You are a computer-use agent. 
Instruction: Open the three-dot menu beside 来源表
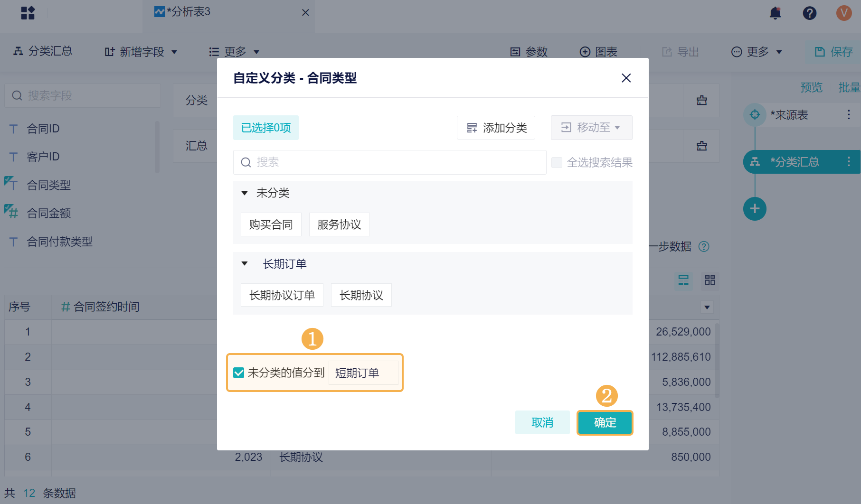click(x=849, y=115)
